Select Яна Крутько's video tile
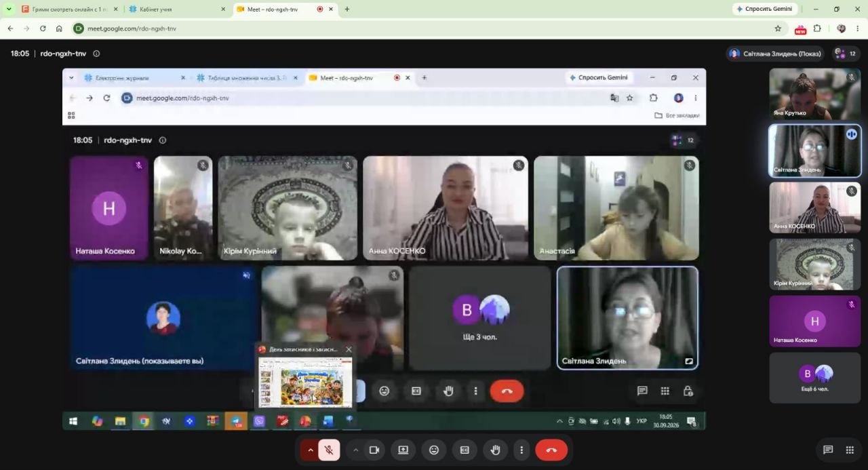 click(x=814, y=94)
